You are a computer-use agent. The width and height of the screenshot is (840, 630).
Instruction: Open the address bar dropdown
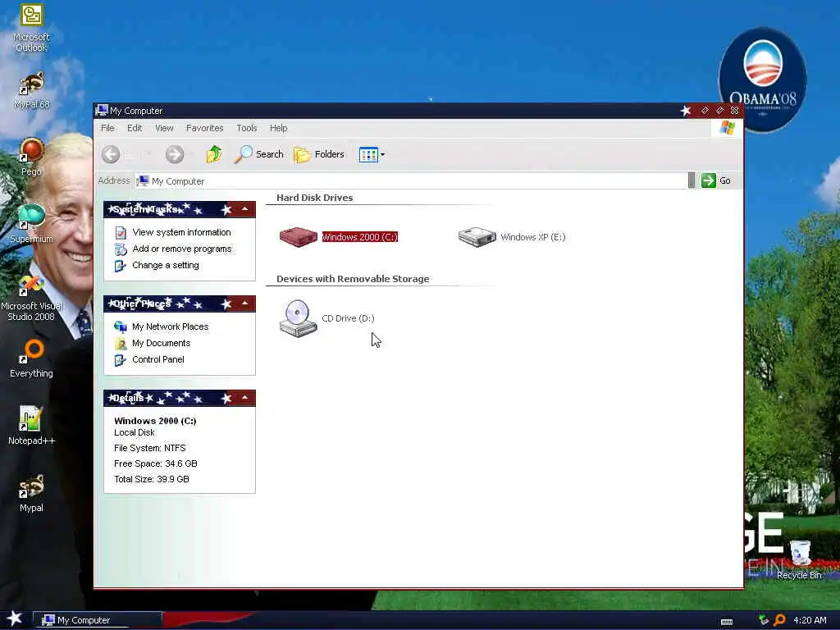692,180
